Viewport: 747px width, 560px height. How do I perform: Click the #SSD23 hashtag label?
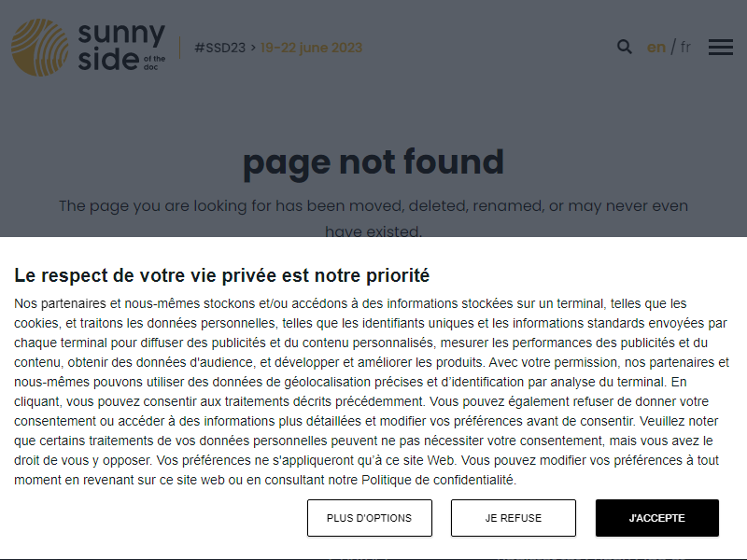pos(220,48)
